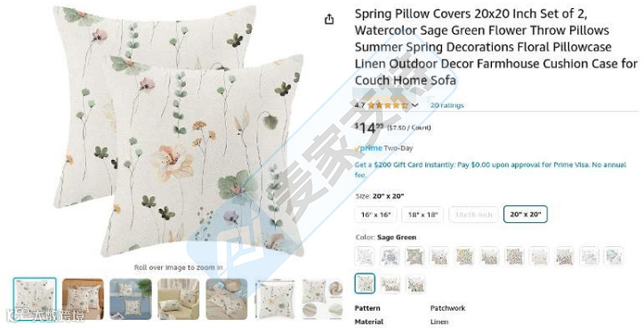The height and width of the screenshot is (328, 644).
Task: View the material details collage thumbnail
Action: [x=323, y=299]
